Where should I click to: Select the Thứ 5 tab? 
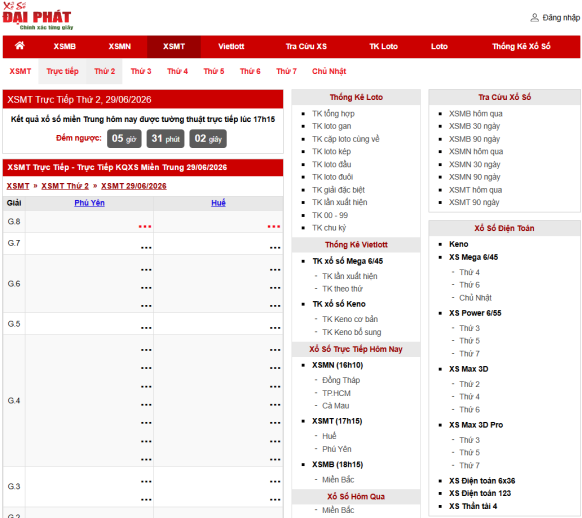pos(214,71)
